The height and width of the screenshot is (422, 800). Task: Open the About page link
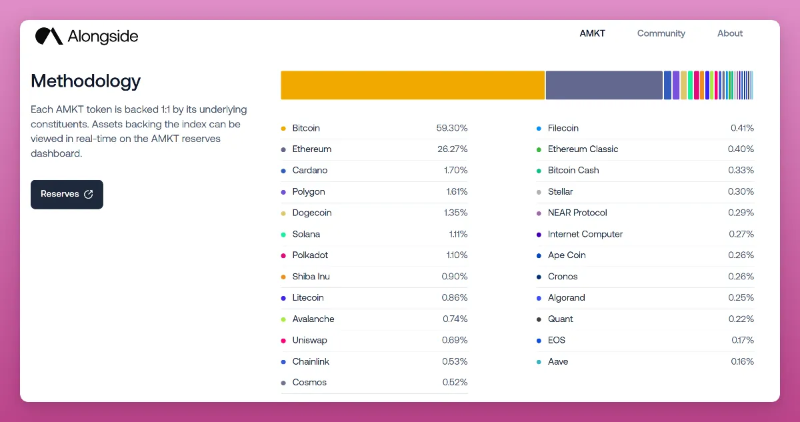pyautogui.click(x=730, y=33)
